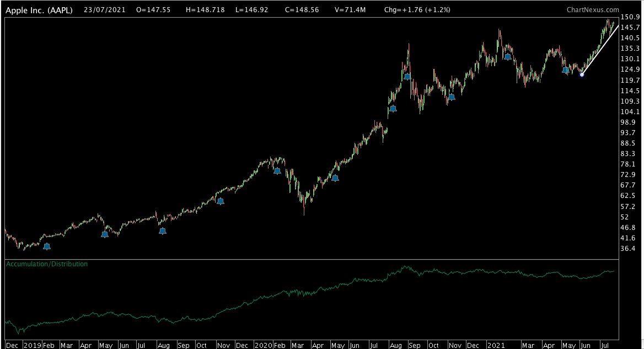Select the alert bell just before November 2020
Viewport: 644px width, 349px height.
coord(452,97)
